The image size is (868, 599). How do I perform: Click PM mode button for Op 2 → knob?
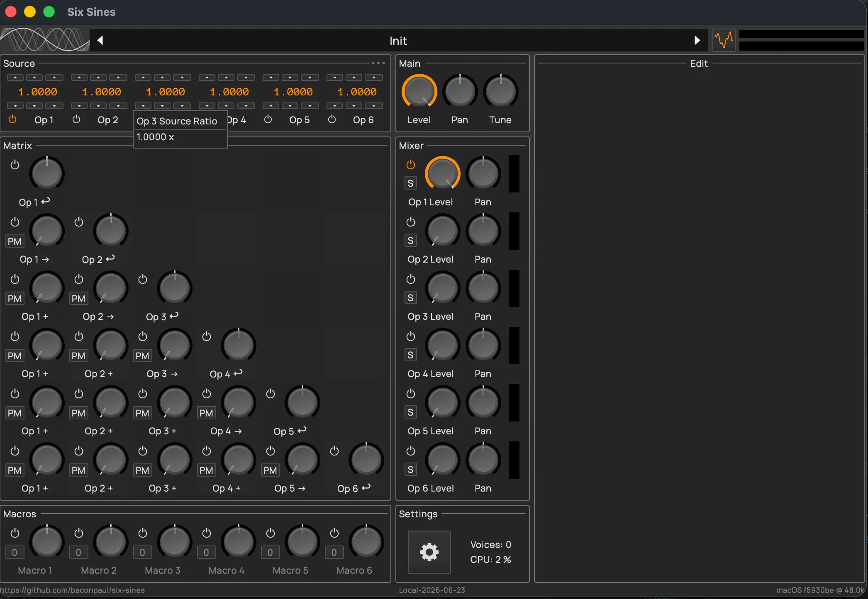(78, 298)
